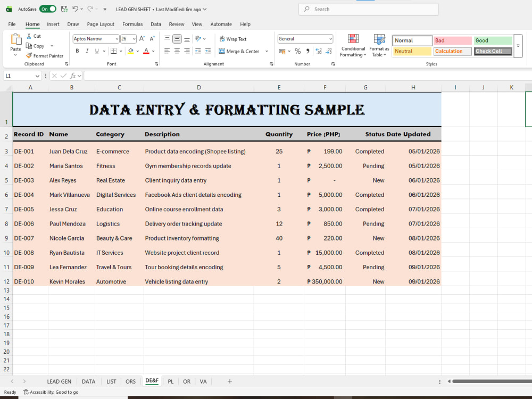Open the General number format dropdown
This screenshot has height=399, width=532.
point(330,39)
